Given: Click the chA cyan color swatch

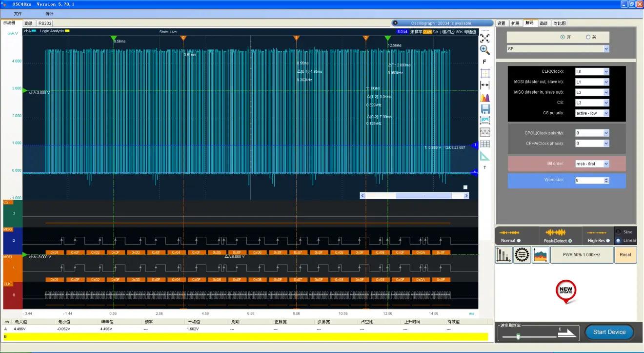Looking at the screenshot, I should coord(34,31).
